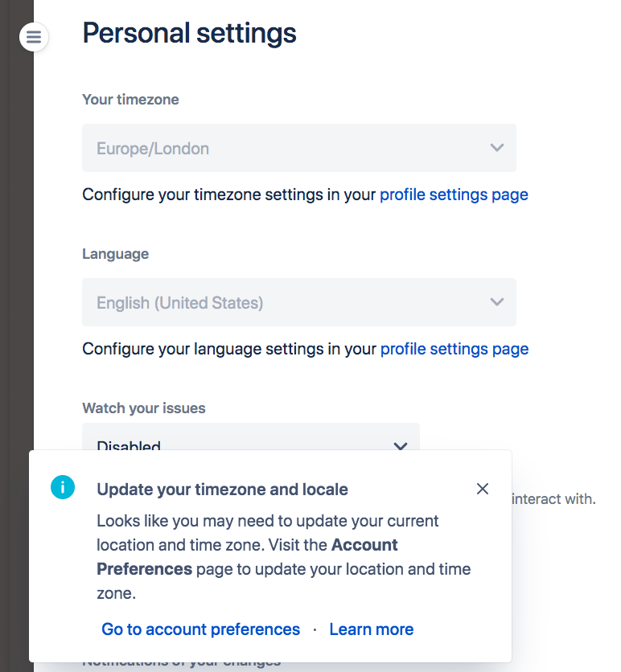Viewport: 621px width, 672px height.
Task: Open profile settings page link under Language
Action: [x=454, y=349]
